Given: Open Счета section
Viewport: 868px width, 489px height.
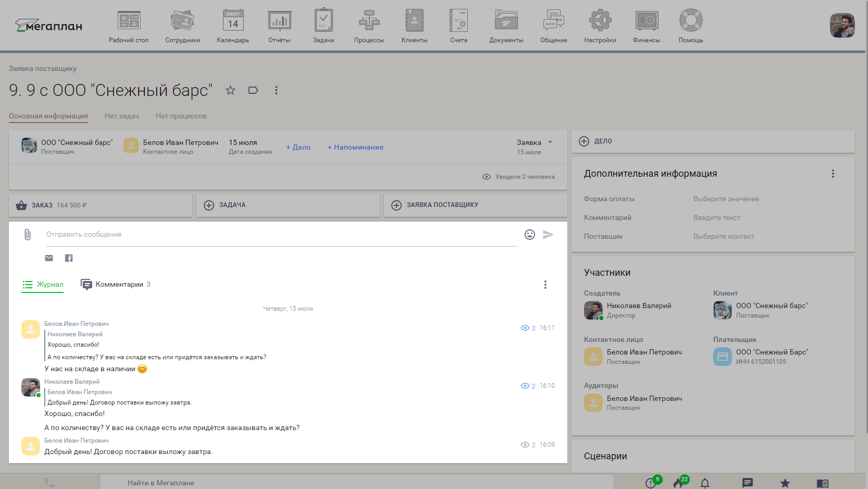Looking at the screenshot, I should 458,26.
